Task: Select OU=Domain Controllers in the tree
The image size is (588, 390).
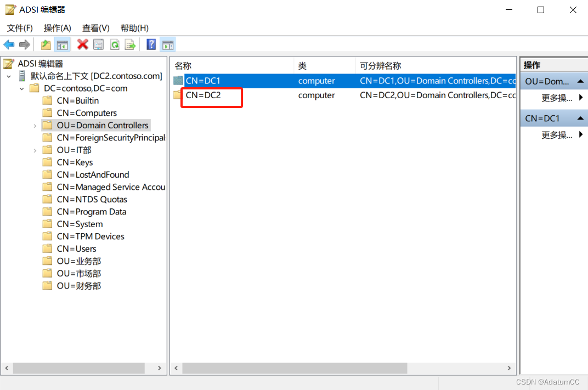Action: pos(103,125)
